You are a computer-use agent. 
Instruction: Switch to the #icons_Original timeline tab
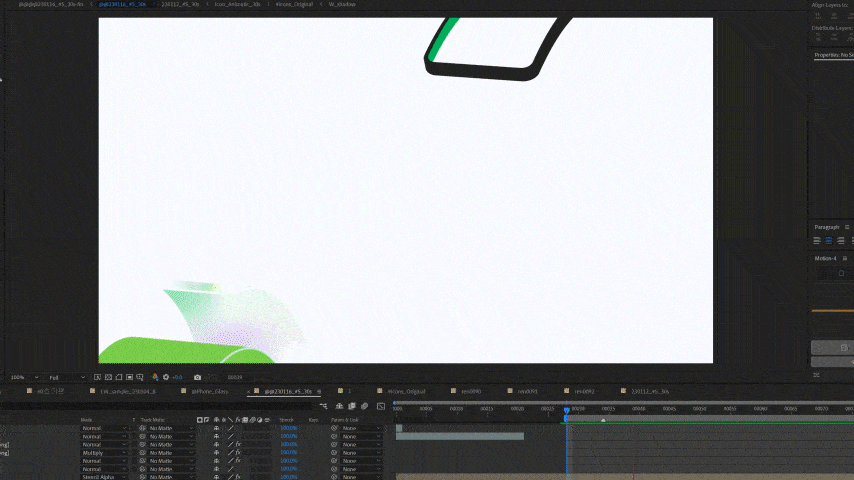coord(406,391)
